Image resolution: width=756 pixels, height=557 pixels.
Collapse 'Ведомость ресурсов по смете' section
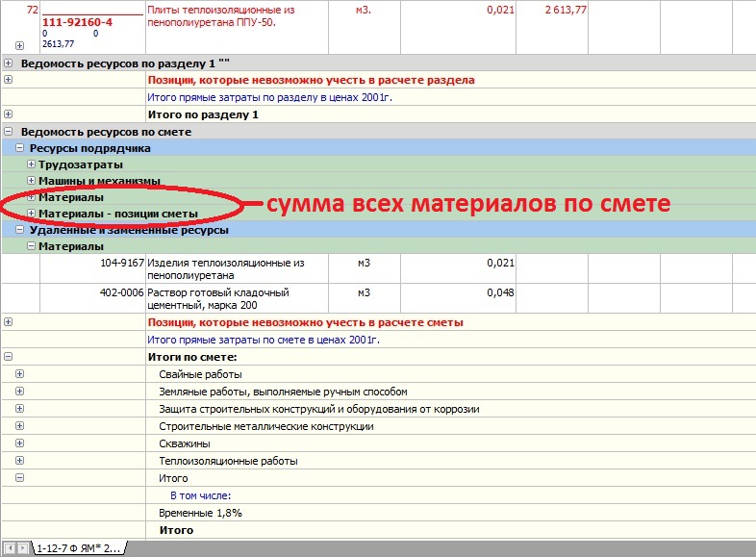[x=9, y=131]
